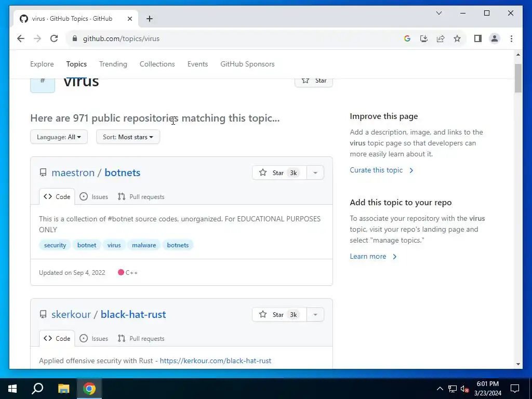Click scrollbar down arrow

(x=518, y=364)
